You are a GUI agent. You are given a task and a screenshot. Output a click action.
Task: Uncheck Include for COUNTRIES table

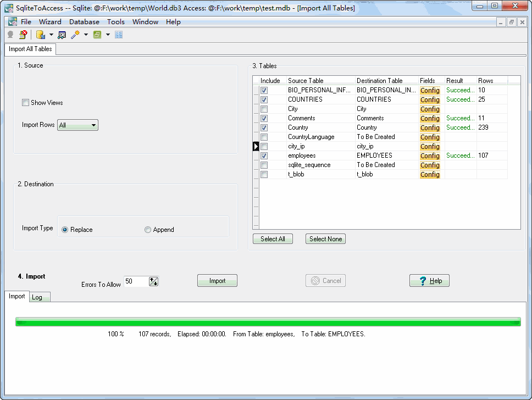pyautogui.click(x=264, y=100)
